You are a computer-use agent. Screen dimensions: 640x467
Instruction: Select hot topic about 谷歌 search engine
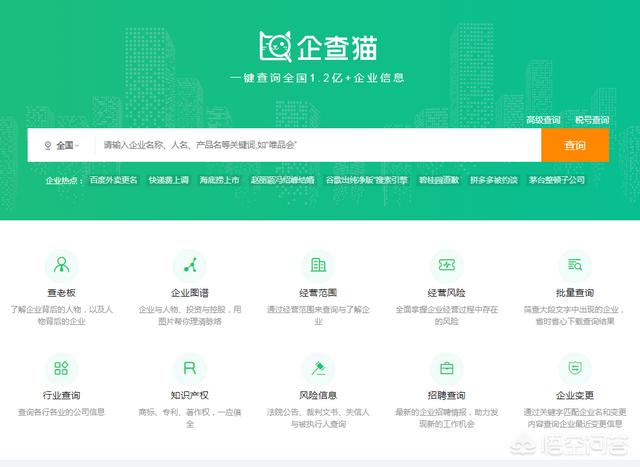[x=367, y=180]
